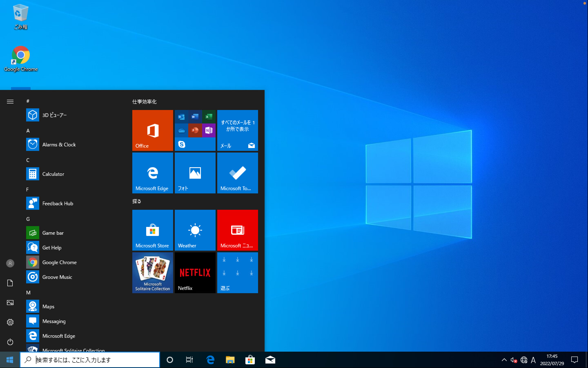
Task: Open the Action Center notifications
Action: (574, 360)
